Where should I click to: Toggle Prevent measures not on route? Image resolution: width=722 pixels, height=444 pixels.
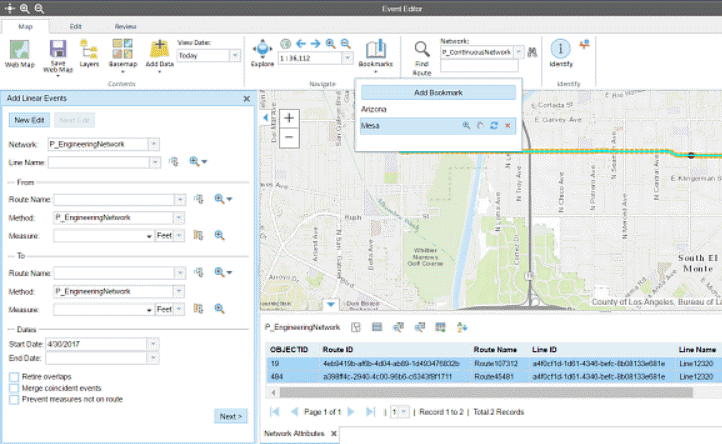(x=13, y=398)
